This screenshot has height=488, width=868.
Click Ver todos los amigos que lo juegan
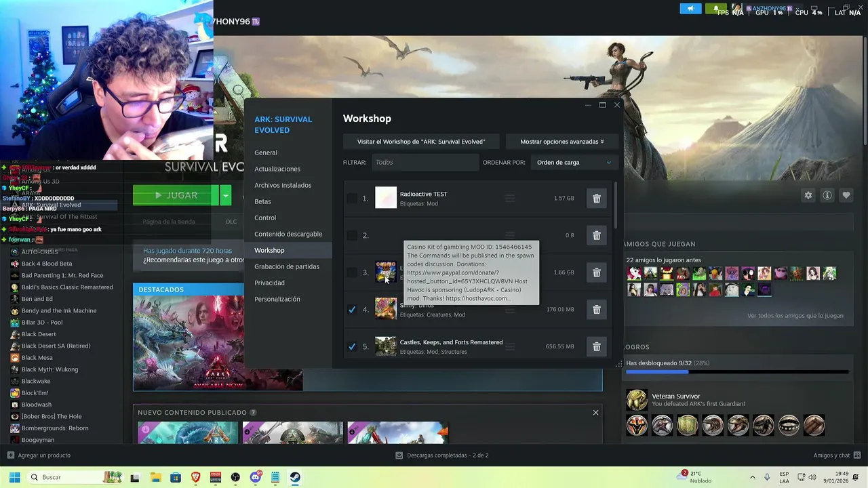pos(795,316)
